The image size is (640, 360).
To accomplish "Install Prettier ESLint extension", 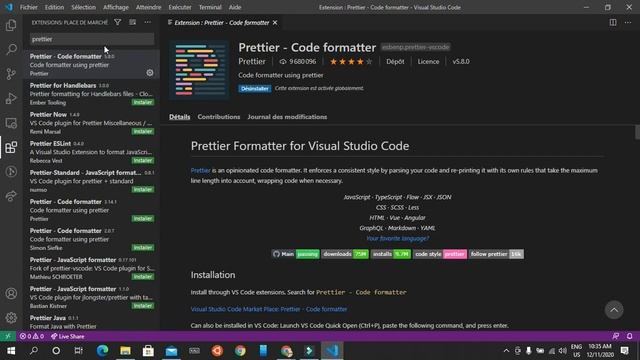I will [143, 160].
